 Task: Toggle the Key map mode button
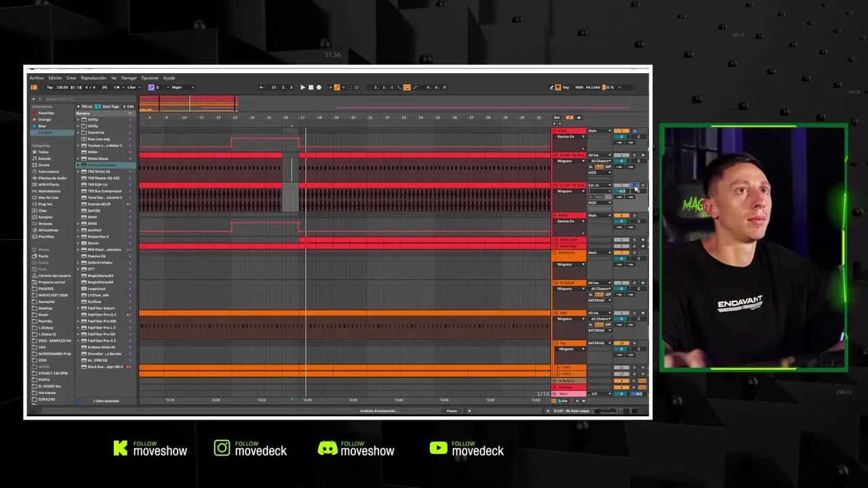pos(567,87)
